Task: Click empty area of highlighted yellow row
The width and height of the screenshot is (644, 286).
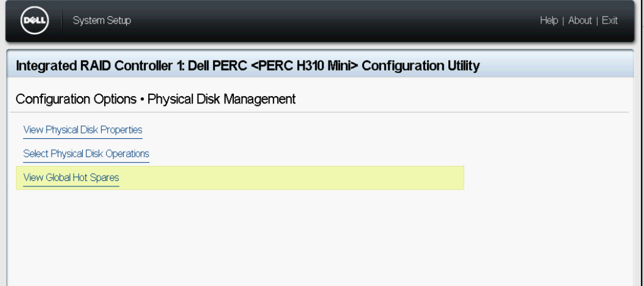Action: (290, 178)
